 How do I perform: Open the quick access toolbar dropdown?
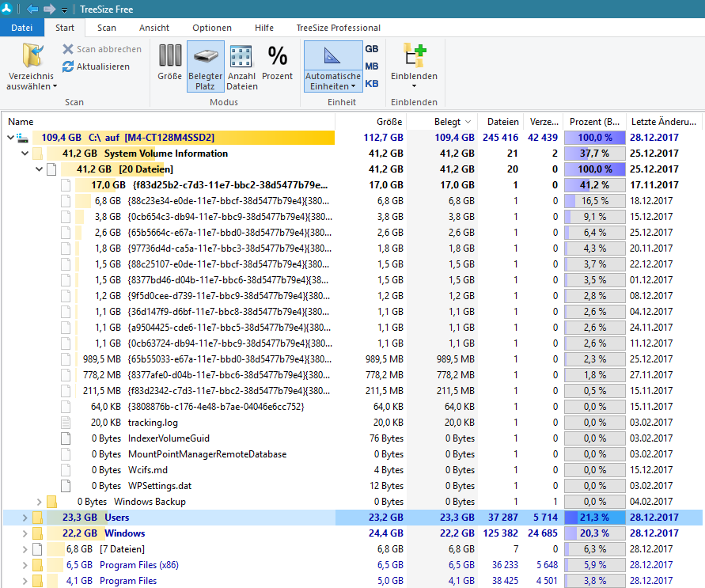65,9
